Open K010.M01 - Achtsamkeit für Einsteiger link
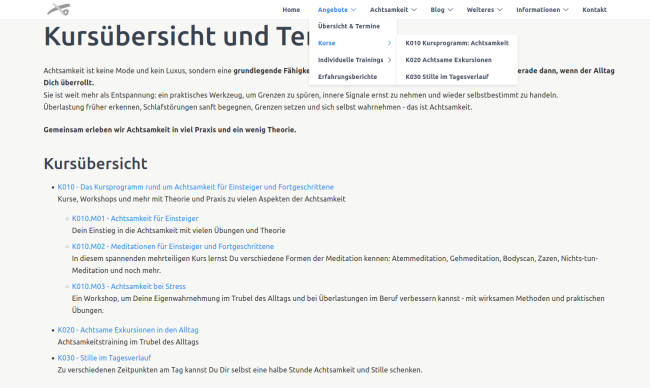The width and height of the screenshot is (650, 388). 135,218
